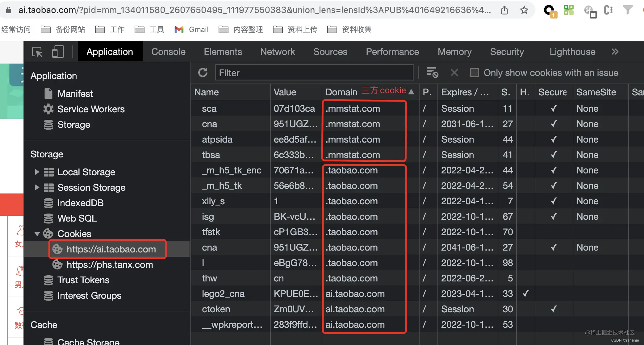Click https://ai.taobao.com cookies entry
The height and width of the screenshot is (345, 644).
point(111,249)
